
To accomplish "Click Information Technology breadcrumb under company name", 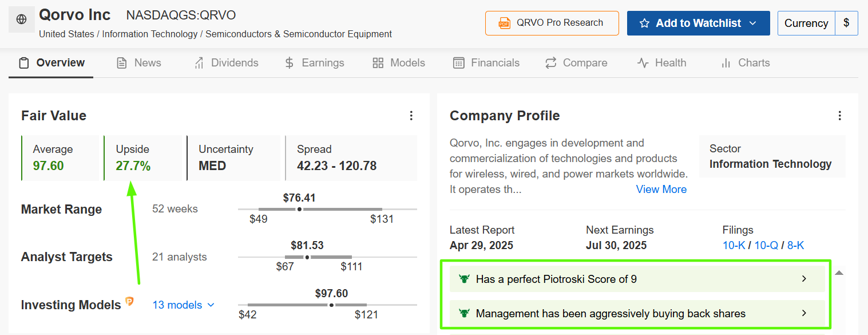I will (x=150, y=34).
